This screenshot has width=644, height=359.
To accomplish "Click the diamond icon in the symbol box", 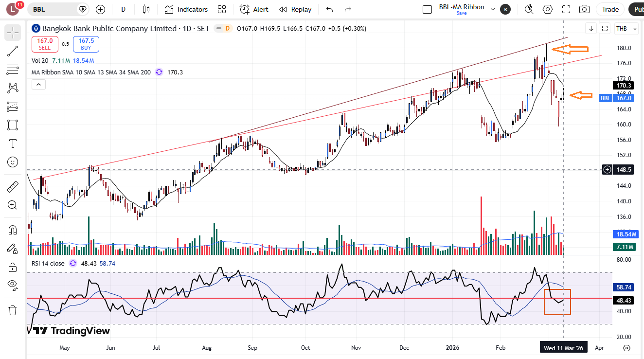I will 83,9.
